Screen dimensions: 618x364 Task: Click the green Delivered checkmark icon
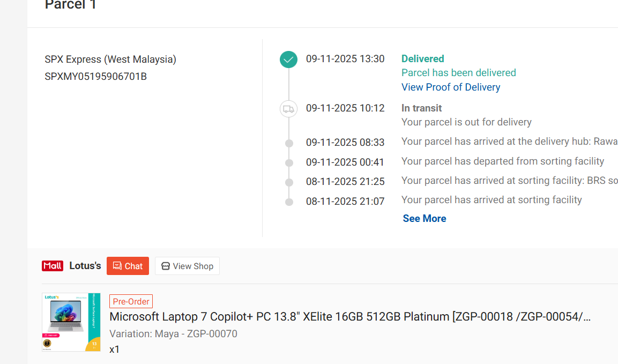(x=288, y=60)
